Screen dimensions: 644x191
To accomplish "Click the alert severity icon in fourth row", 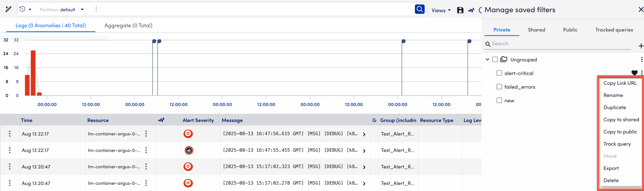I will (188, 183).
